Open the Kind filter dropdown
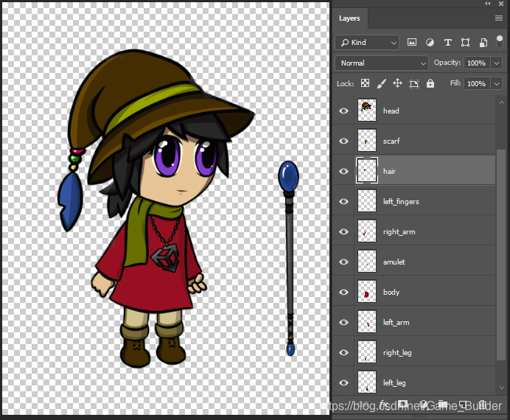 click(x=367, y=43)
